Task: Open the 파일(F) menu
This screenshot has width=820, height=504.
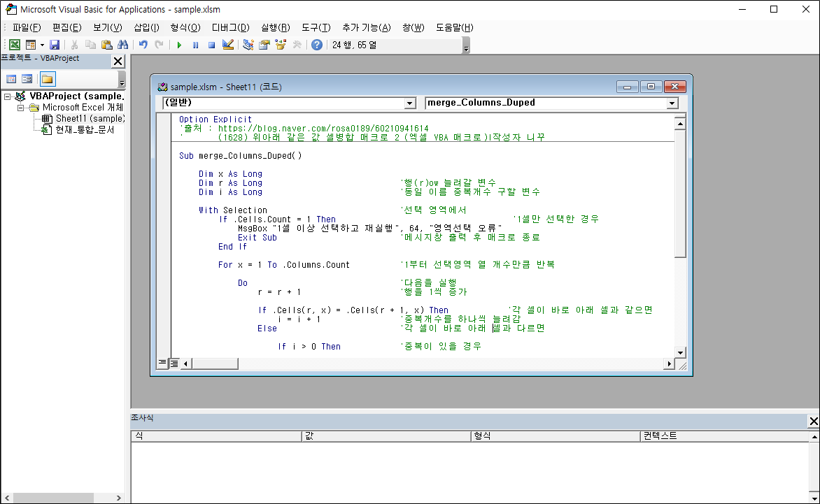Action: tap(27, 28)
